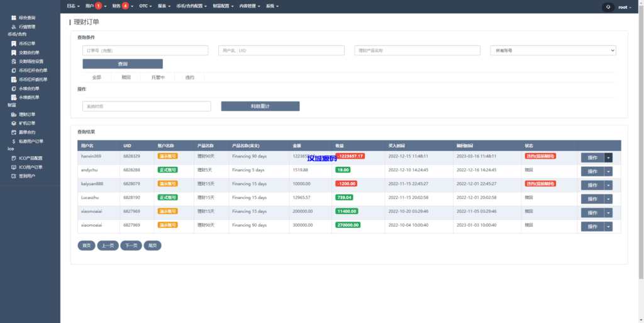Click the user avatar icon beside root

608,6
